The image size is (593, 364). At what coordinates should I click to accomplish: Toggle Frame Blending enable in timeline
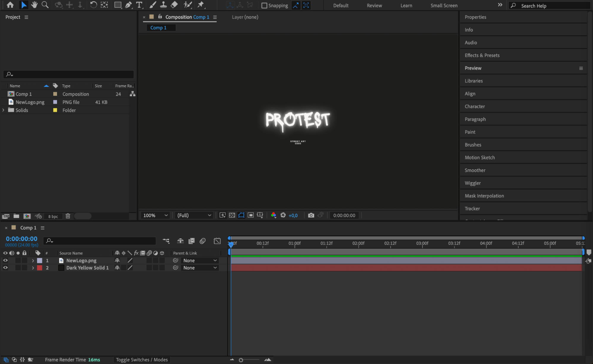click(x=192, y=241)
